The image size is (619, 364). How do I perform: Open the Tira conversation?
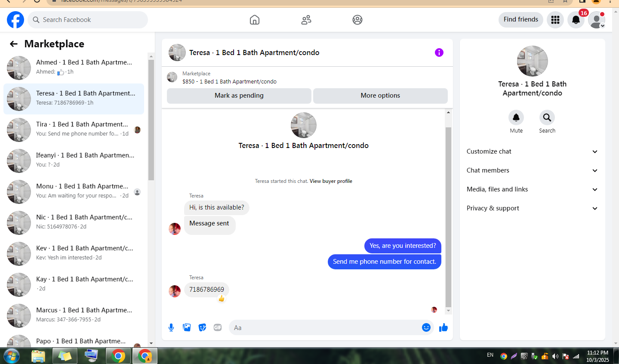click(74, 130)
